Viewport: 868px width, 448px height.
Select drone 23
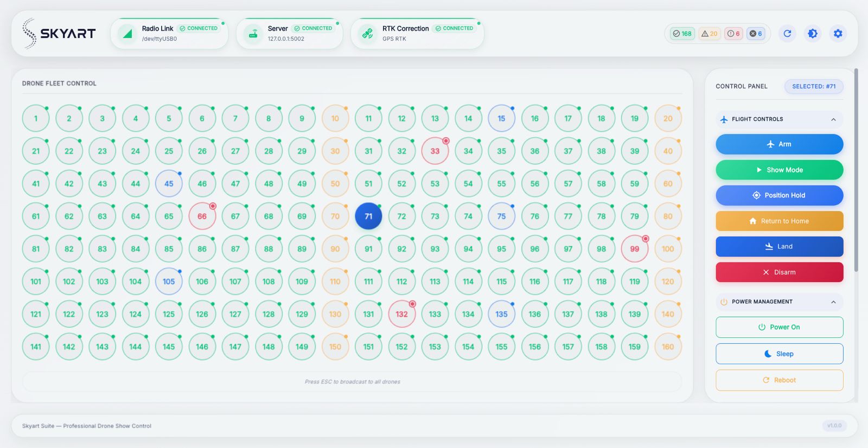click(102, 151)
